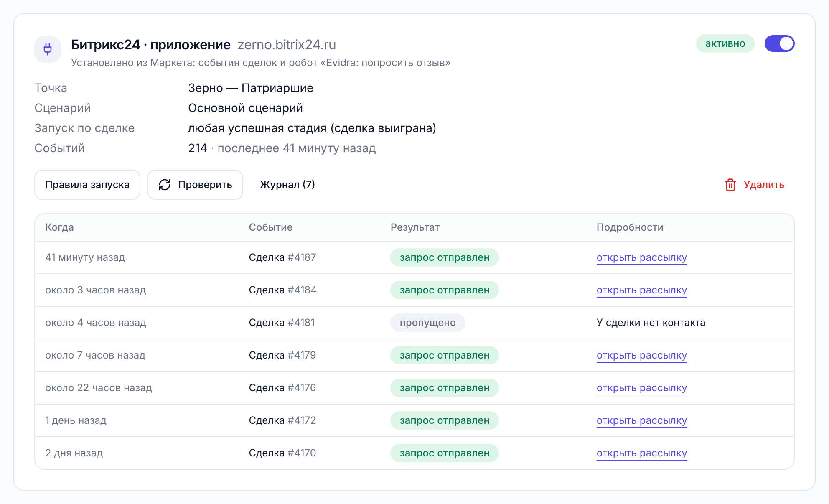The height and width of the screenshot is (504, 829).
Task: Select the Событие column header
Action: click(x=271, y=227)
